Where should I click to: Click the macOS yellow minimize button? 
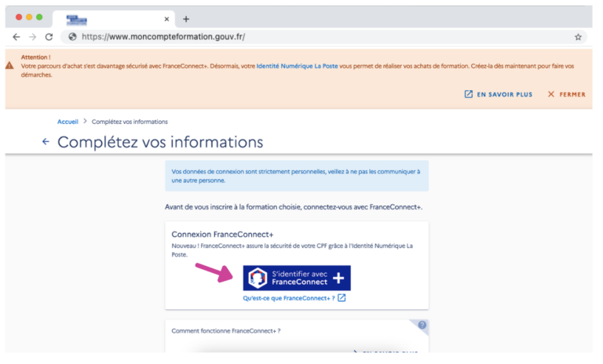[x=29, y=17]
